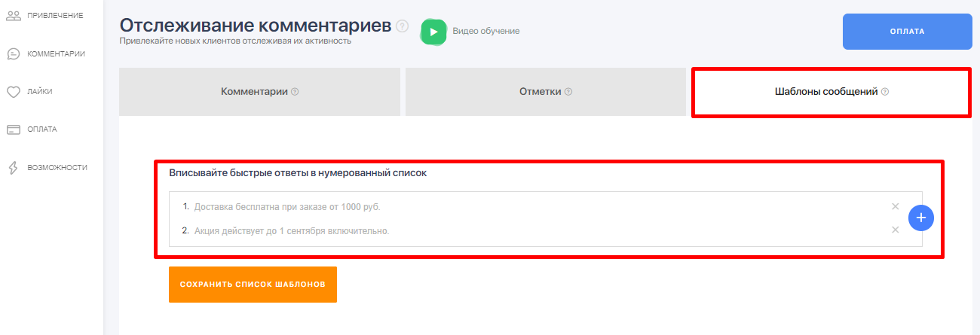Click the heart icon for Лайки
The width and height of the screenshot is (980, 335).
click(x=13, y=92)
